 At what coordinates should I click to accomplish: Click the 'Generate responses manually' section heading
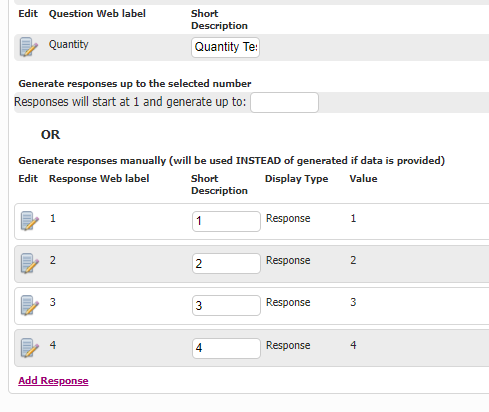tap(232, 161)
